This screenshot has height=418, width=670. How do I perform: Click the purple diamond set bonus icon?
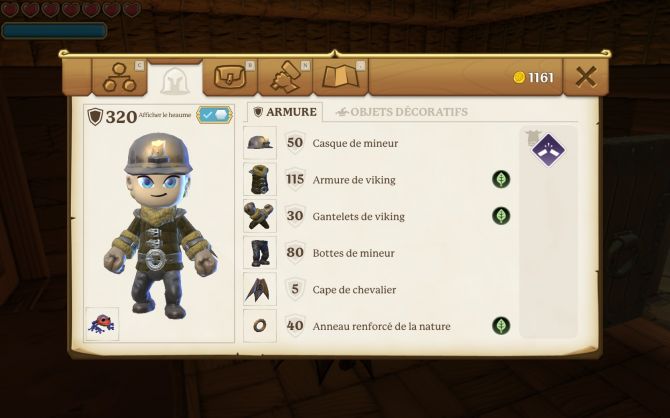pos(549,150)
